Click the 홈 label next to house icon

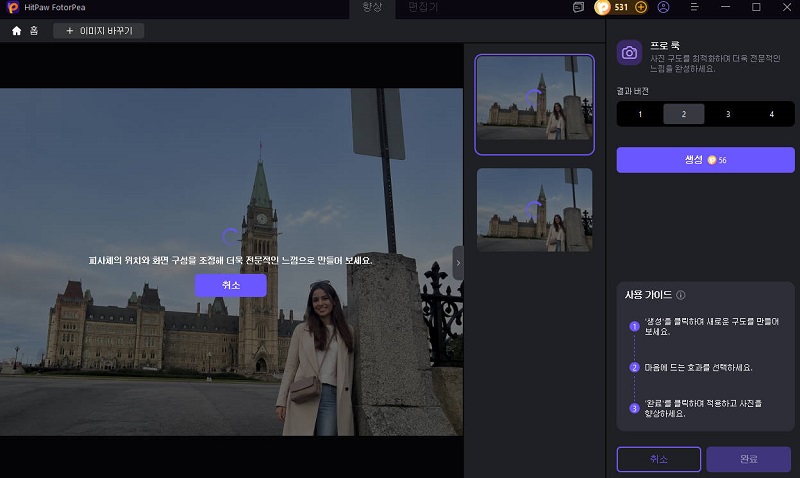pos(34,31)
